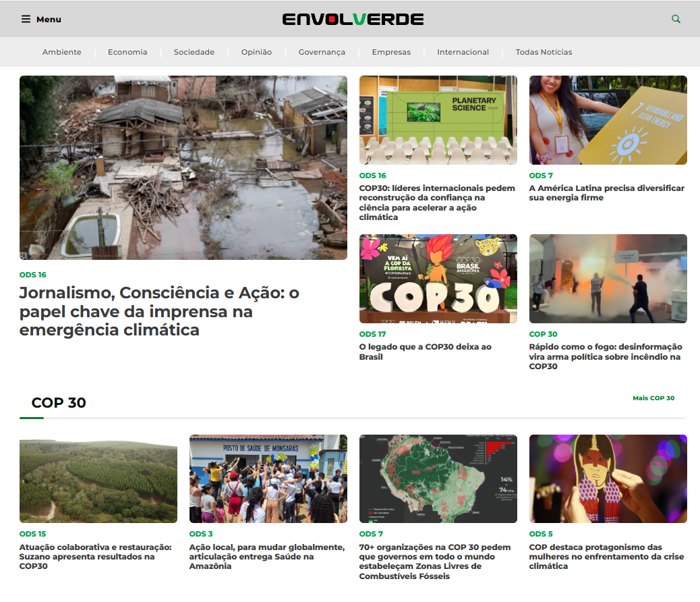Open the Opinião section
Image resolution: width=700 pixels, height=602 pixels.
256,51
